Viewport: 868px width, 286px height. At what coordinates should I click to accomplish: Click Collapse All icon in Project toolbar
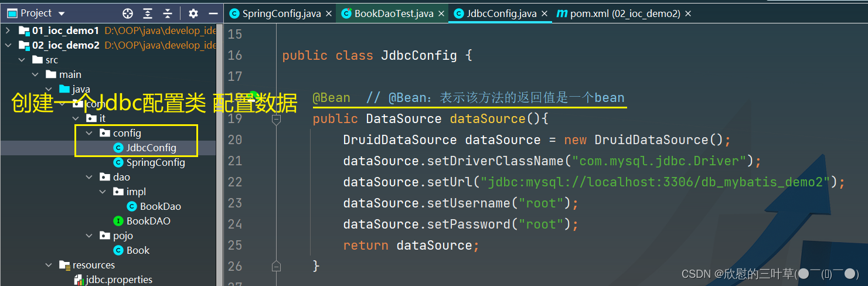coord(168,13)
